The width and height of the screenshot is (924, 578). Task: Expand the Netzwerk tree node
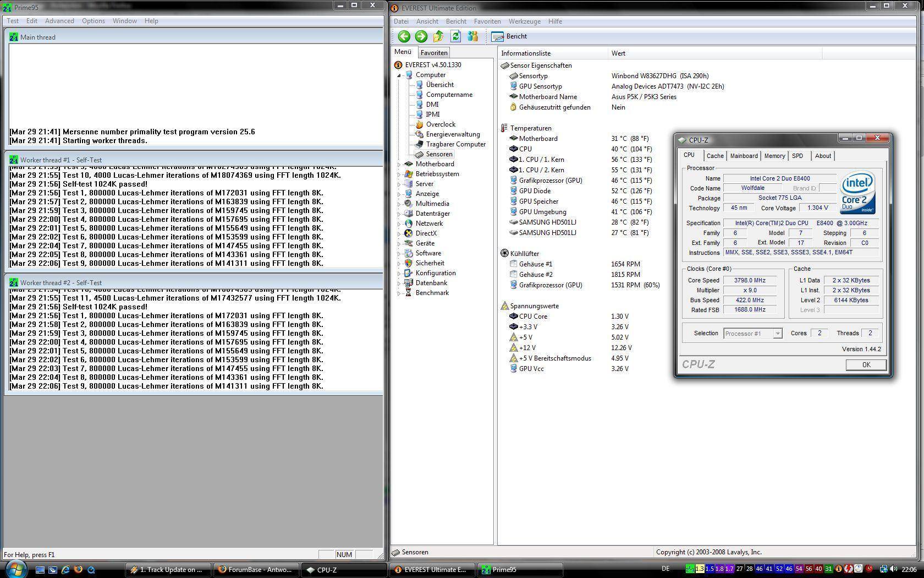(x=399, y=223)
